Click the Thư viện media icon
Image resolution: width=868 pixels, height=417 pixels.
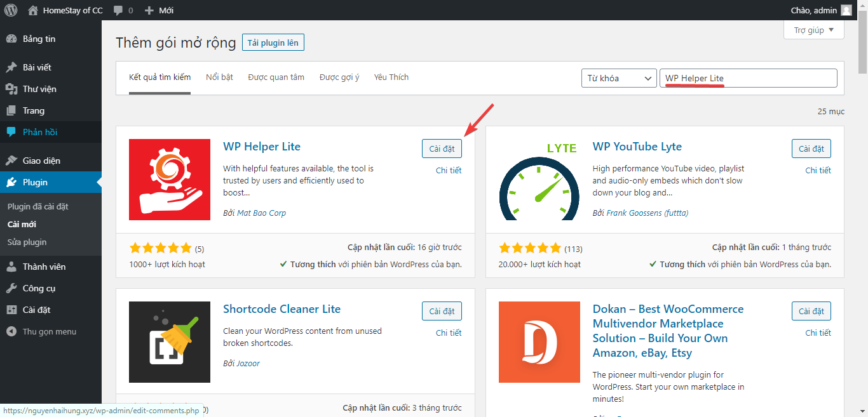11,89
